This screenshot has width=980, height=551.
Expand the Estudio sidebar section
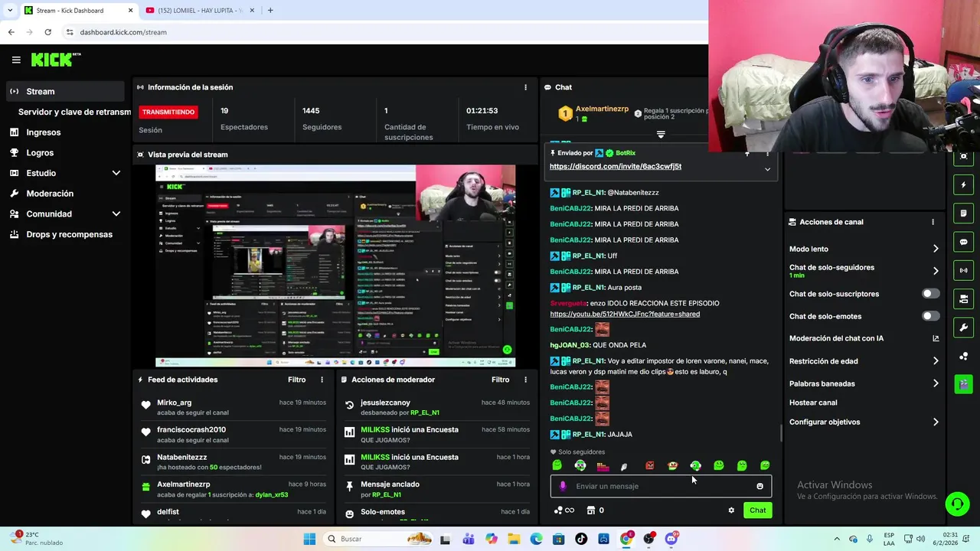click(116, 173)
